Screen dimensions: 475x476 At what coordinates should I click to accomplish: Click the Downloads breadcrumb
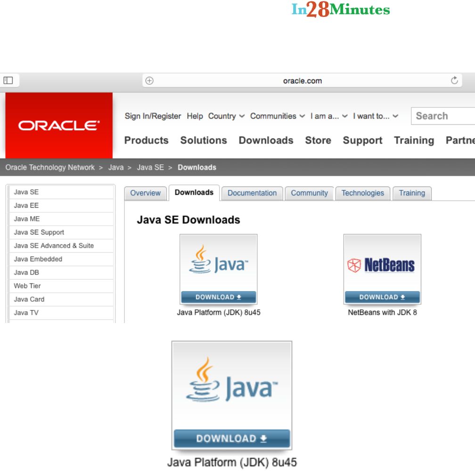tap(197, 167)
